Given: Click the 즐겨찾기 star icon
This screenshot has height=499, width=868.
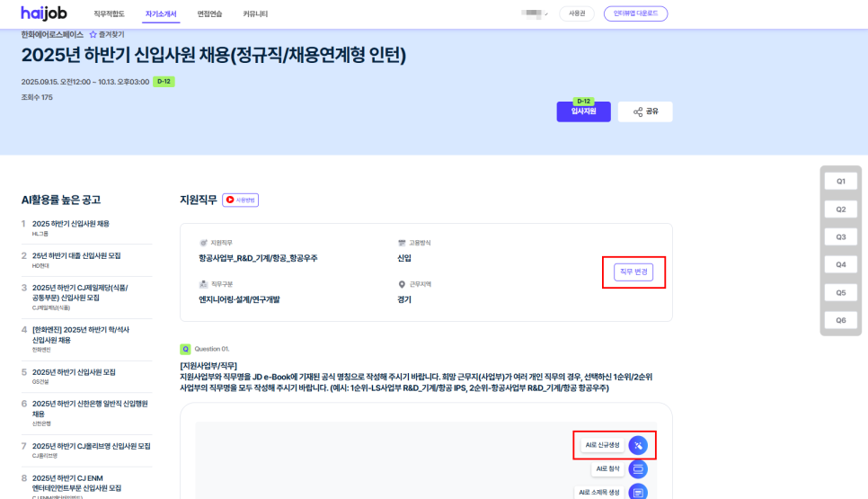Looking at the screenshot, I should (x=93, y=34).
